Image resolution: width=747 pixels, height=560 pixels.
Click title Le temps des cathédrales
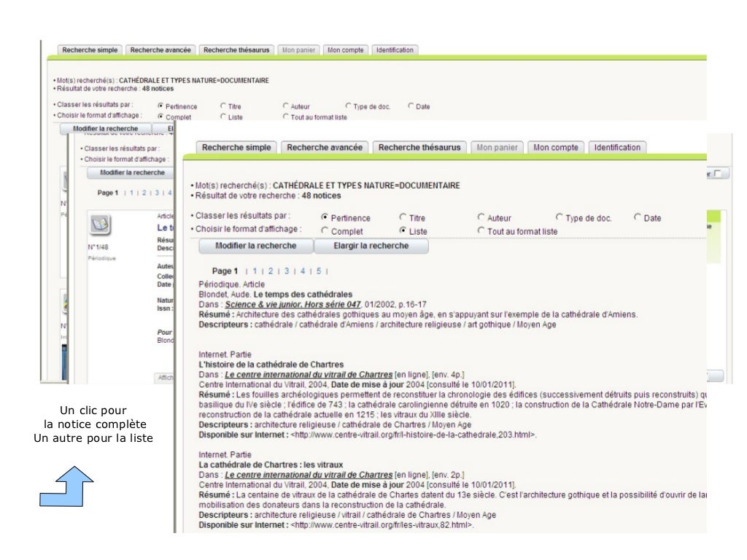click(303, 295)
